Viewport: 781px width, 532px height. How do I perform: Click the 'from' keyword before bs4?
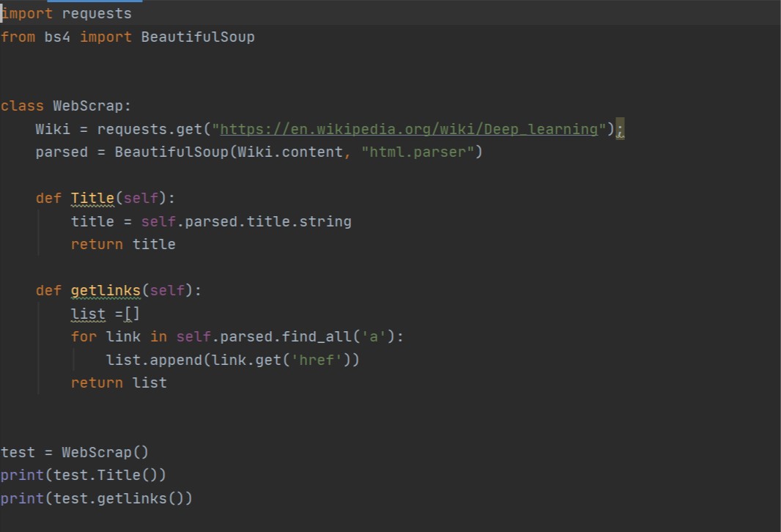click(x=18, y=37)
